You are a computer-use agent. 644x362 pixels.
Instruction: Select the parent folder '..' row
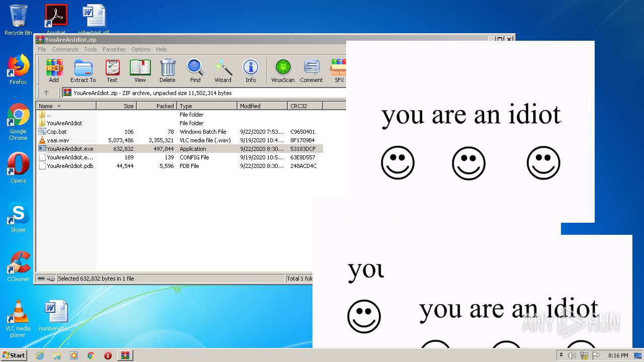click(x=179, y=115)
